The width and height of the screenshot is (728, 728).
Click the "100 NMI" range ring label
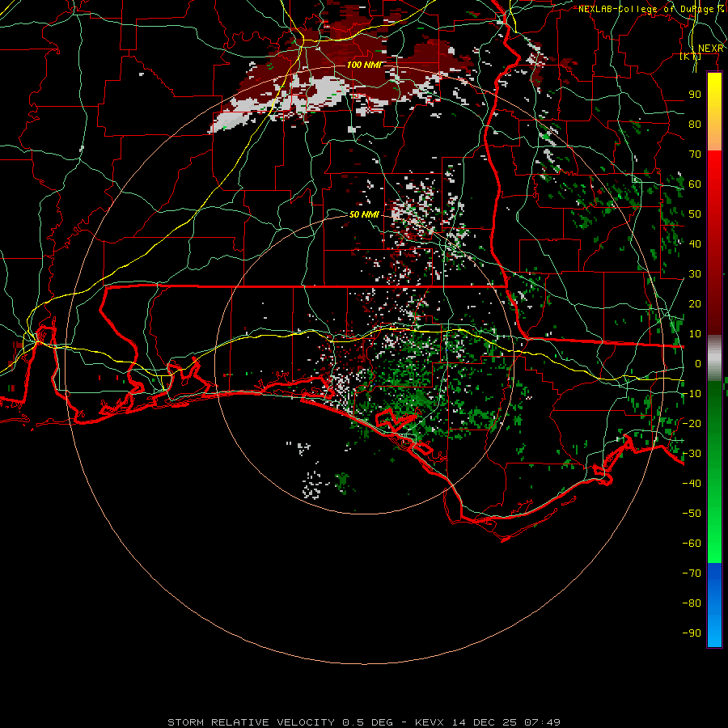[x=365, y=65]
